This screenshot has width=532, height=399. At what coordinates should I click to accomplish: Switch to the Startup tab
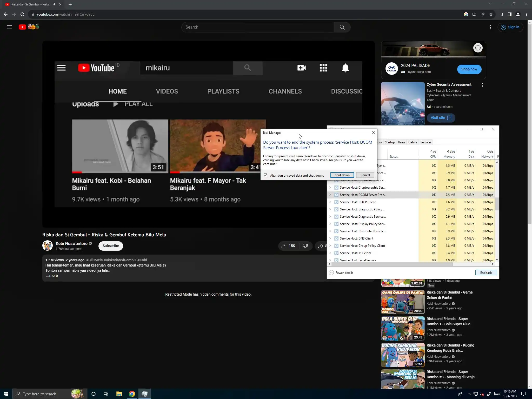tap(390, 142)
